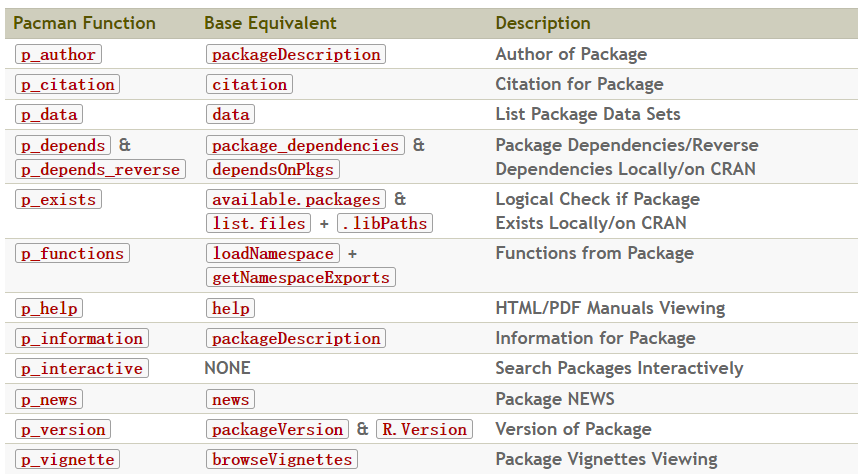Select the p_depends code label
The image size is (861, 474).
point(63,145)
